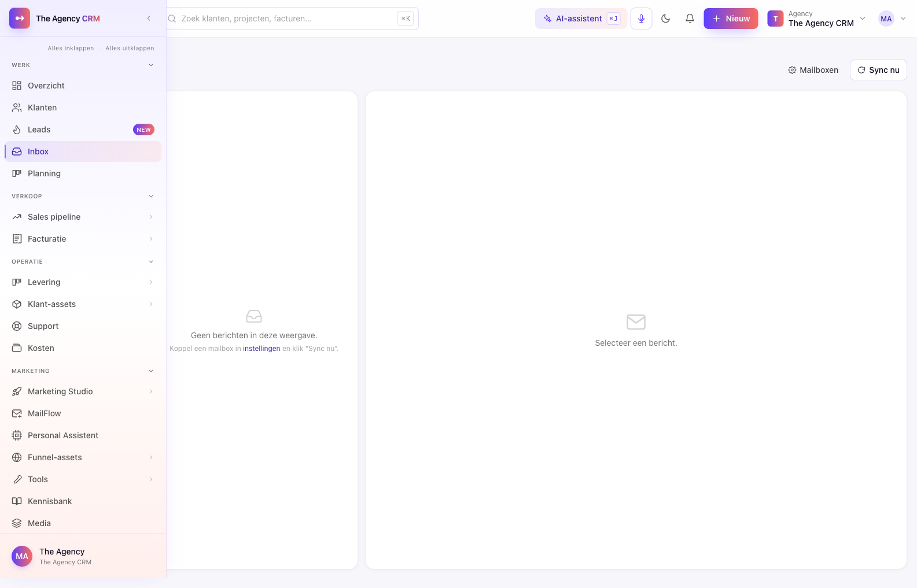Follow the instellingen link
The height and width of the screenshot is (588, 917).
pos(262,349)
